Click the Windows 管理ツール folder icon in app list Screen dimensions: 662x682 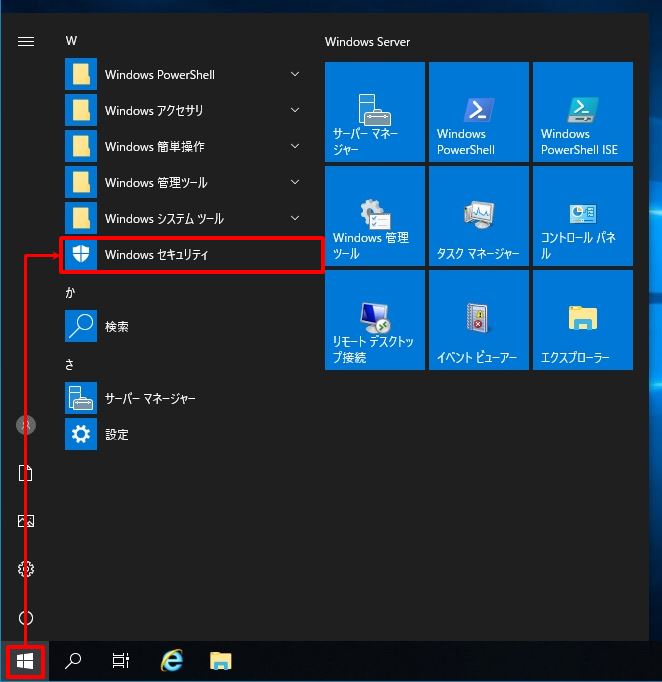81,182
